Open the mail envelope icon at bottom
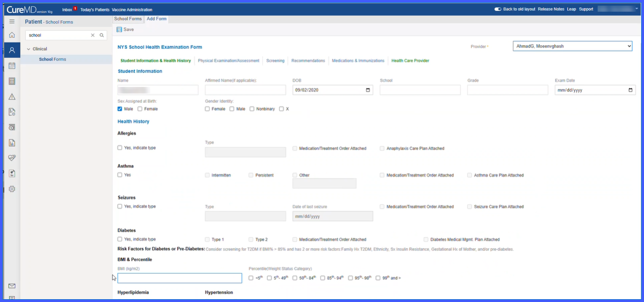This screenshot has width=644, height=302. tap(12, 286)
